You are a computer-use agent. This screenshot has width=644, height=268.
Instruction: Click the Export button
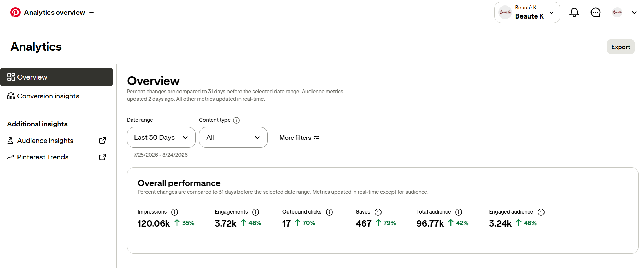point(621,47)
